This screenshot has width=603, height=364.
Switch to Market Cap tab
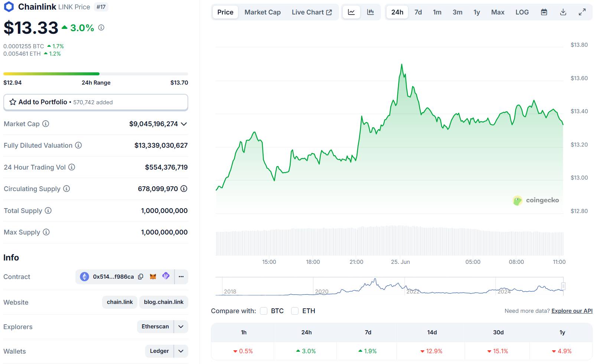click(263, 12)
